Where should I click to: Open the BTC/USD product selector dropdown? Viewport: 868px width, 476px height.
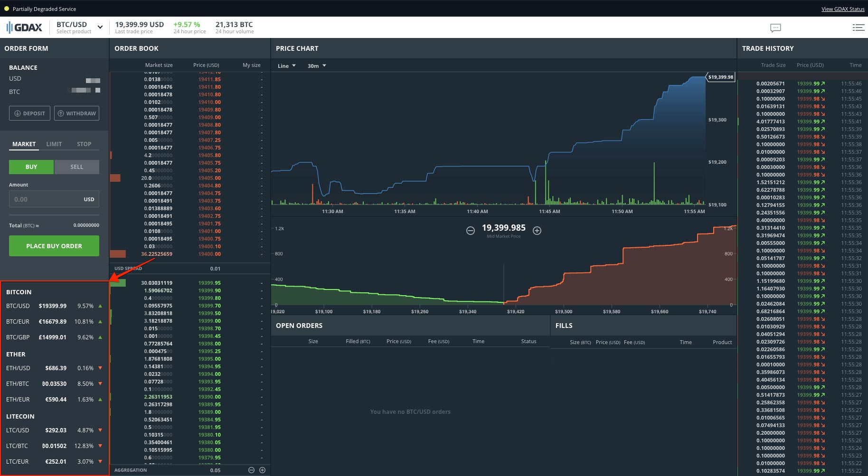click(80, 28)
